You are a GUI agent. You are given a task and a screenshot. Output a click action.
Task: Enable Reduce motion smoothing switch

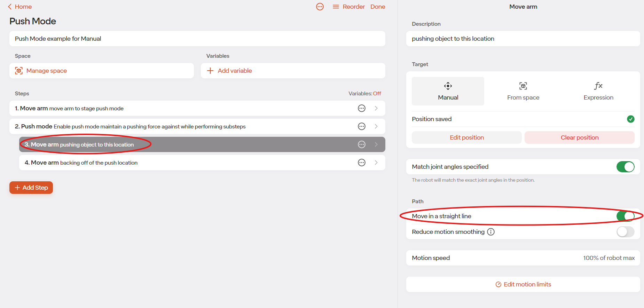click(625, 232)
